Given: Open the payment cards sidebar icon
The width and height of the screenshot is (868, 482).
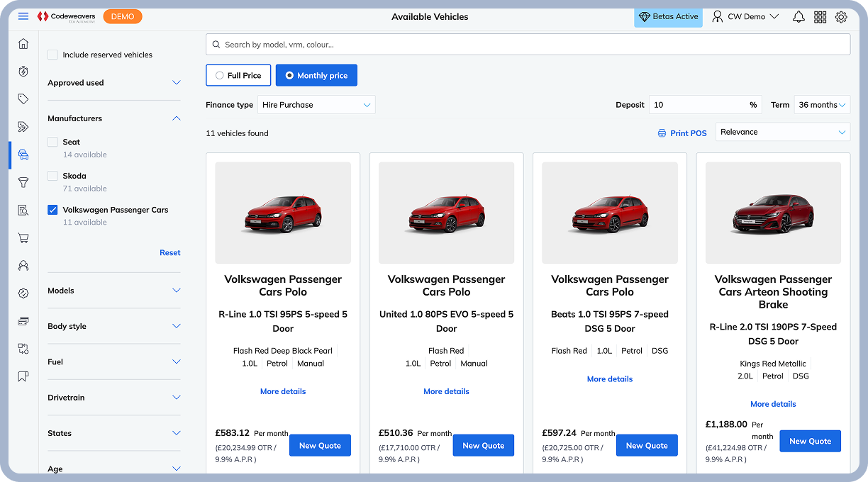Looking at the screenshot, I should pos(23,321).
